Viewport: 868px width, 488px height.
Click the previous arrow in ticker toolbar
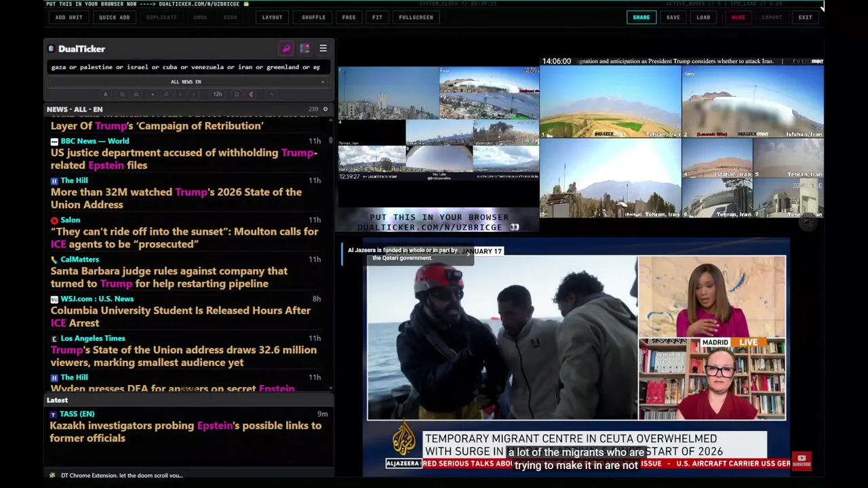click(180, 94)
